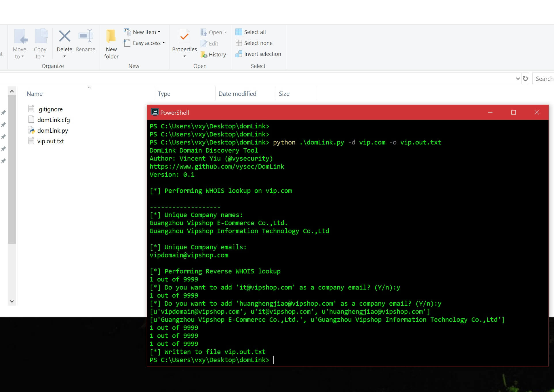Click the New folder label
This screenshot has width=554, height=392.
111,53
